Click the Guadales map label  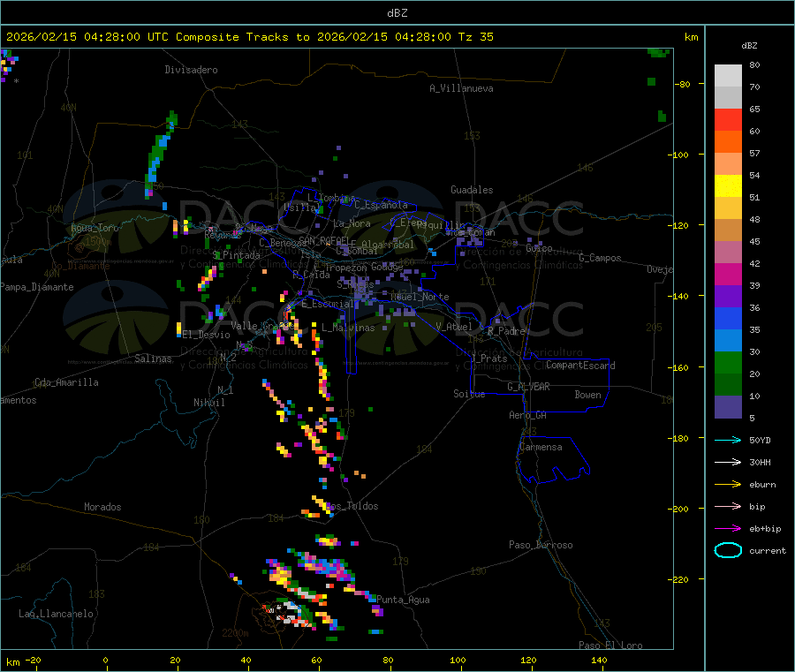472,190
